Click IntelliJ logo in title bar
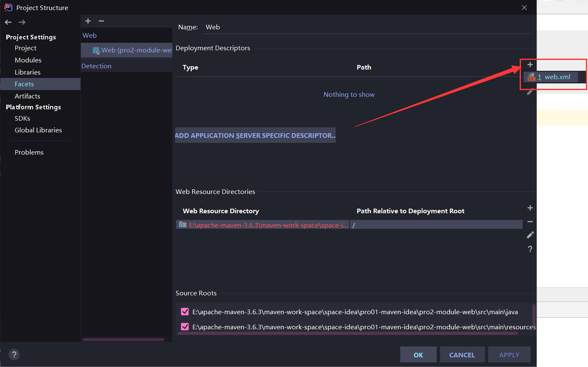 click(8, 7)
